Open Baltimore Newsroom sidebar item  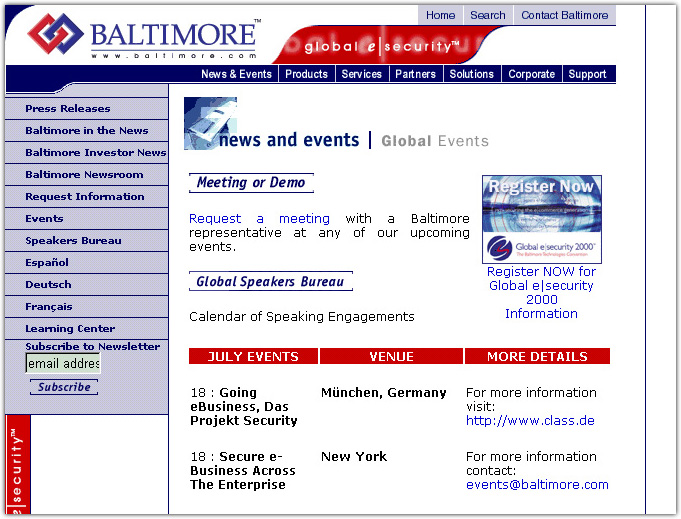86,175
